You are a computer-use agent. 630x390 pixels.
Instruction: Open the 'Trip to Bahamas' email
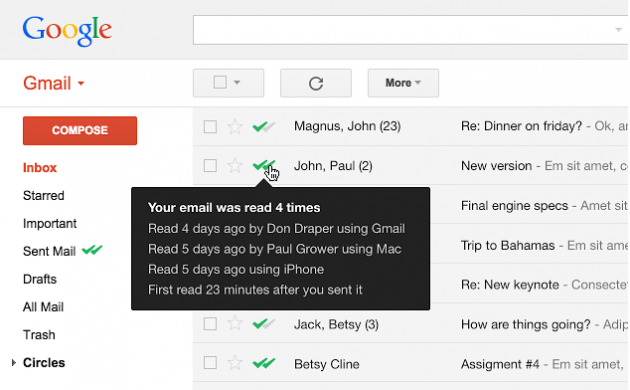(x=507, y=245)
